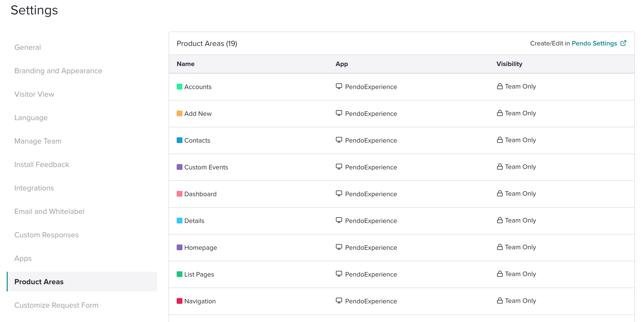Viewport: 644px width, 322px height.
Task: Click the red Navigation color swatch
Action: 180,301
